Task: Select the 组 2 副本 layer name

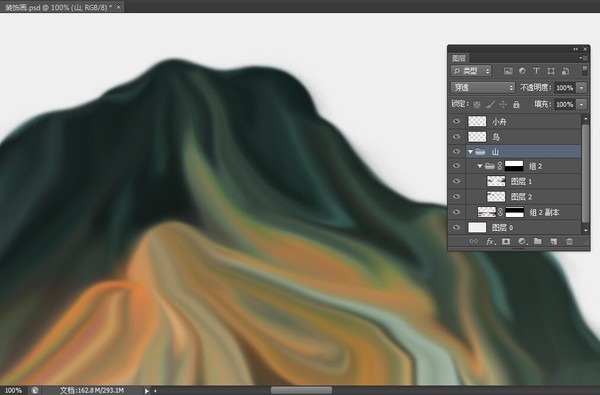Action: [544, 212]
